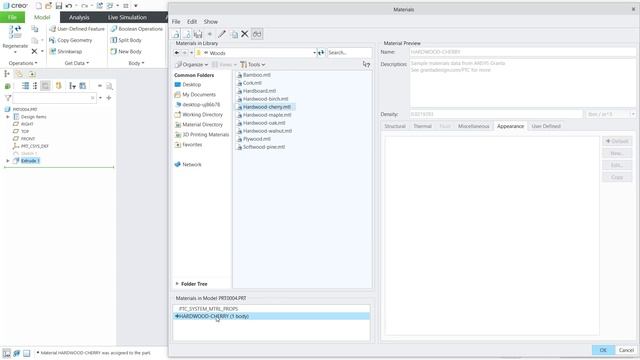Select Plywood.mtl file
This screenshot has width=640, height=360.
pos(254,139)
